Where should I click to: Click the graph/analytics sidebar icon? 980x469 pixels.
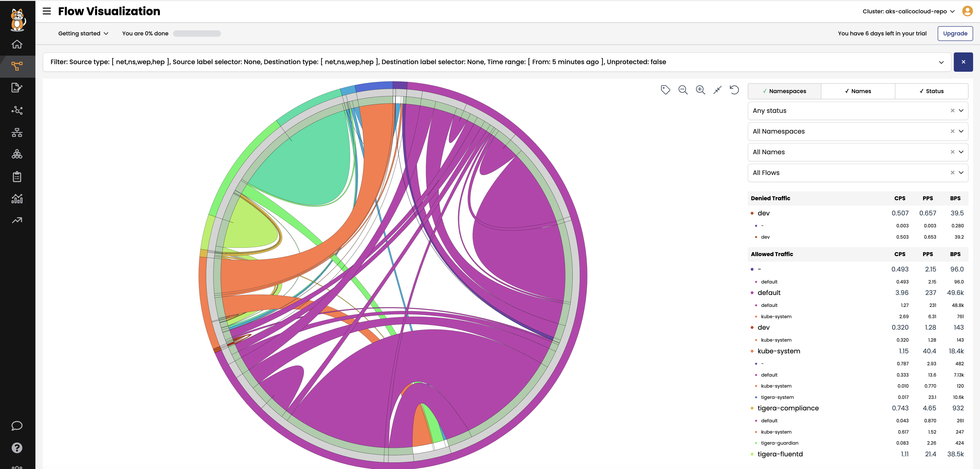tap(17, 199)
